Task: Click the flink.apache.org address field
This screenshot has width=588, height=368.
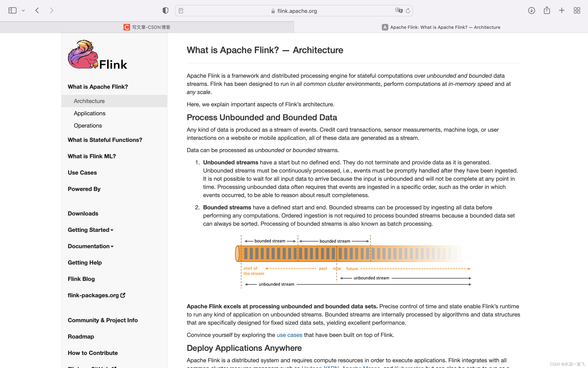Action: tap(294, 11)
